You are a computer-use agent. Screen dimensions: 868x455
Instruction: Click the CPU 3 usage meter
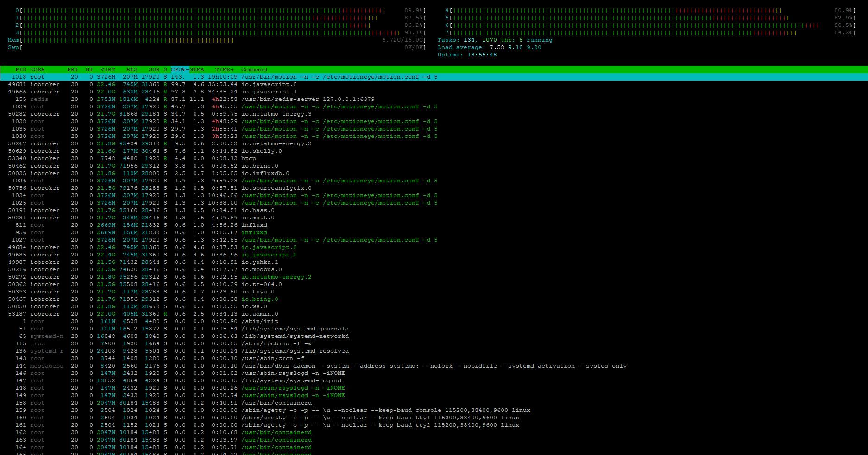pos(220,32)
